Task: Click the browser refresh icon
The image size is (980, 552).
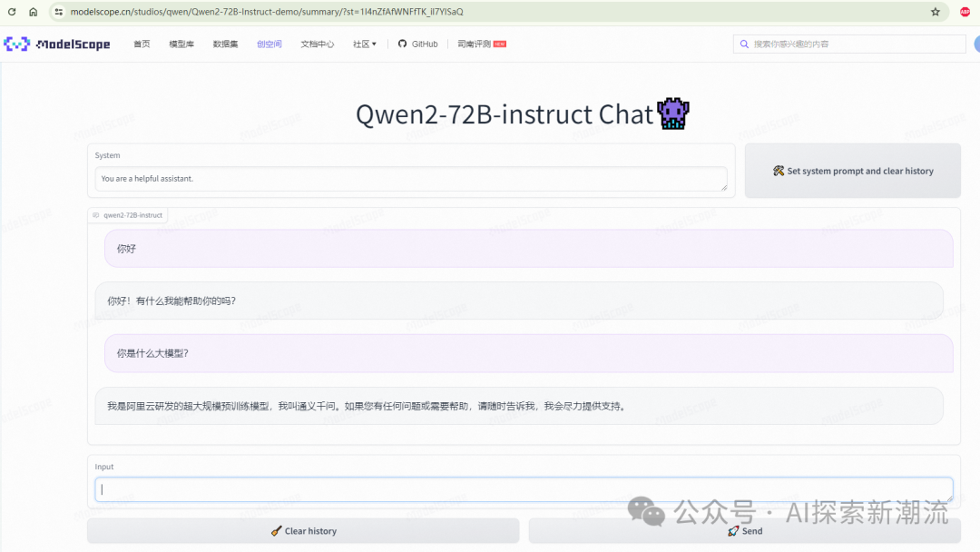Action: tap(10, 12)
